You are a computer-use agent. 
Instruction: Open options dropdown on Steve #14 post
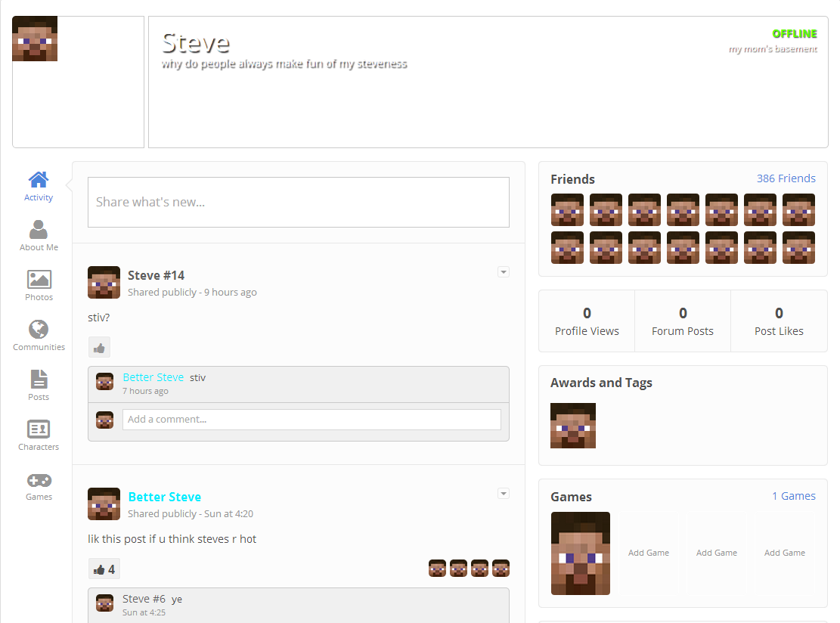[x=503, y=272]
